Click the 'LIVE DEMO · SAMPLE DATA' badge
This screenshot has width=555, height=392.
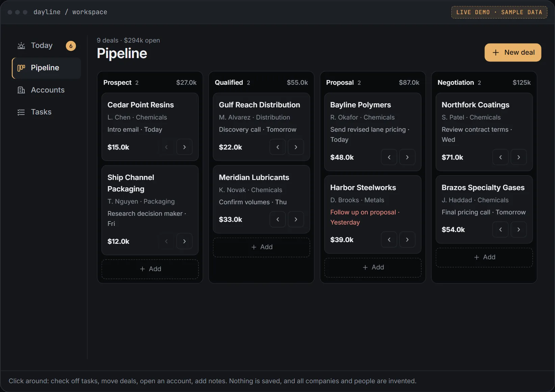click(499, 12)
